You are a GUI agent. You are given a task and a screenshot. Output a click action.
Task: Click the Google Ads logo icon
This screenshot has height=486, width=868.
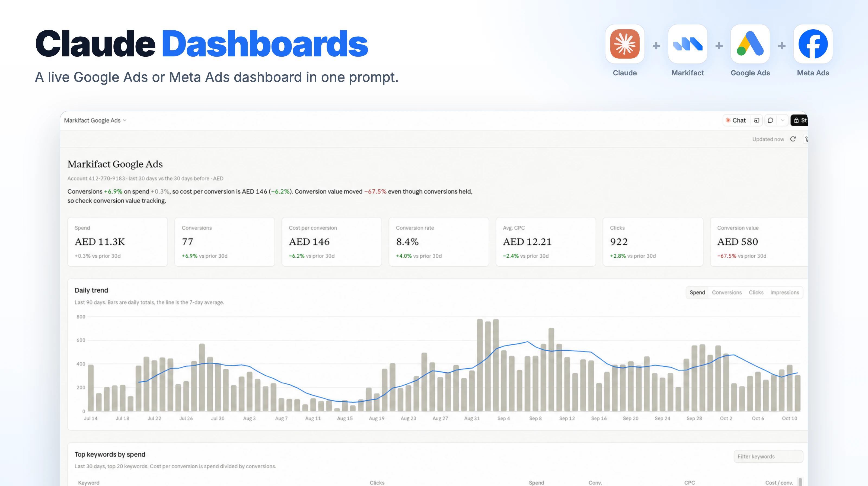(750, 44)
